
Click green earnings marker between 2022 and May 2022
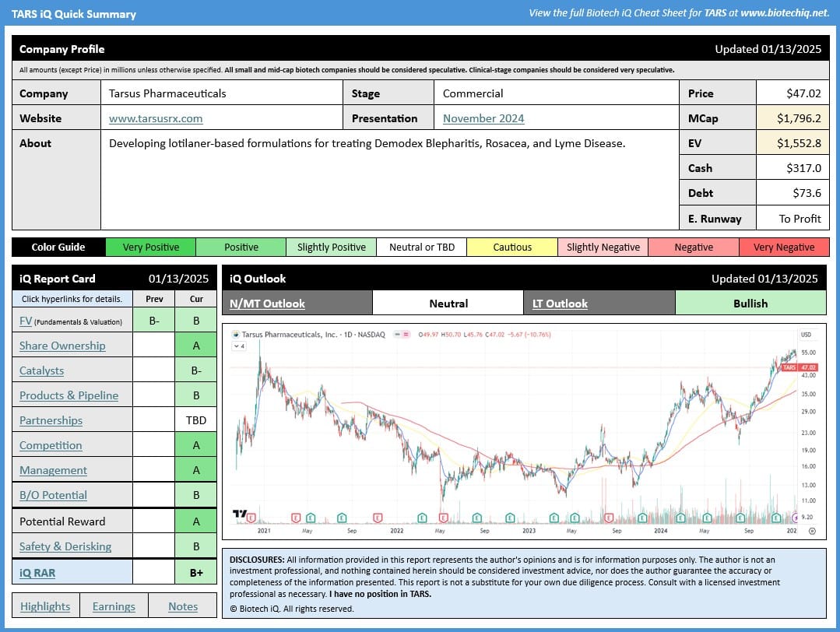pos(422,518)
